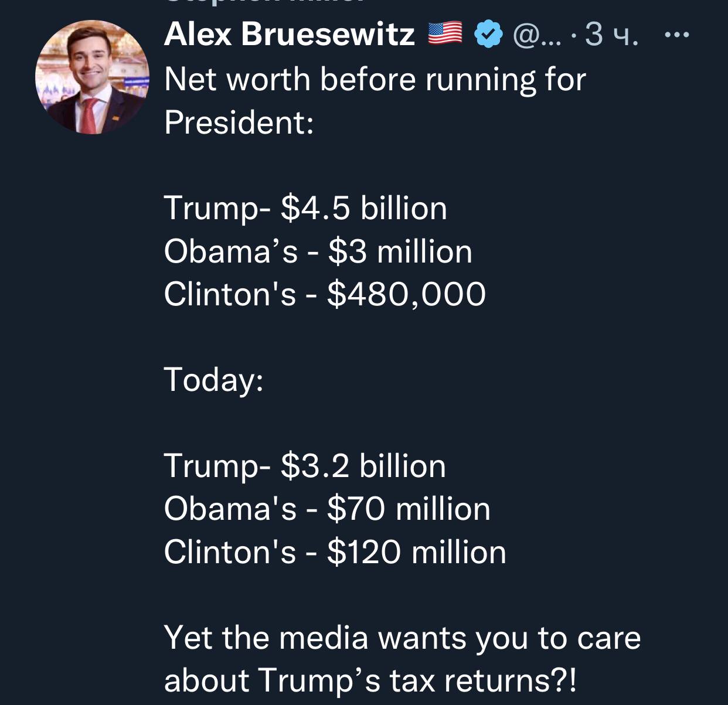The height and width of the screenshot is (705, 728).
Task: Click the '$4.5 billion' figure
Action: pyautogui.click(x=364, y=208)
